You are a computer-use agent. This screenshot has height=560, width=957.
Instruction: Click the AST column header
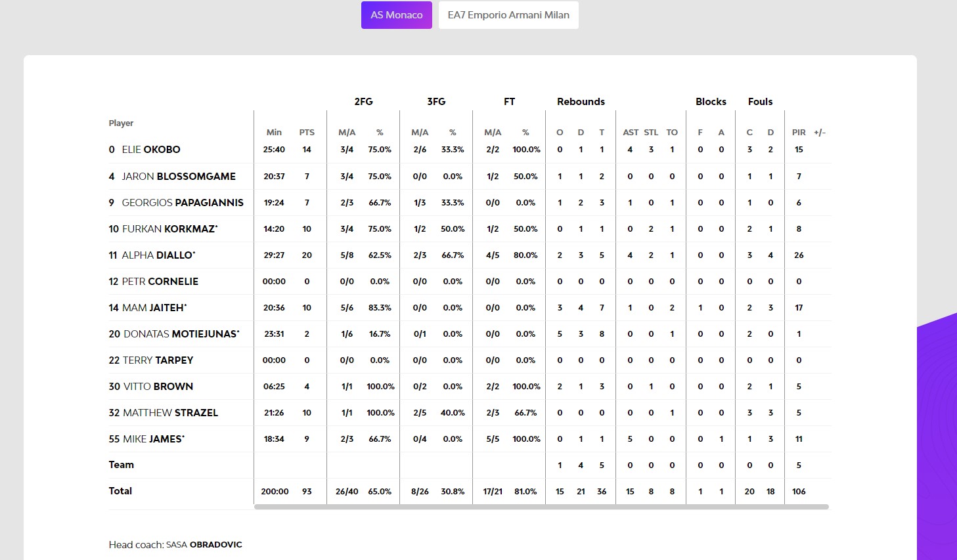tap(631, 133)
